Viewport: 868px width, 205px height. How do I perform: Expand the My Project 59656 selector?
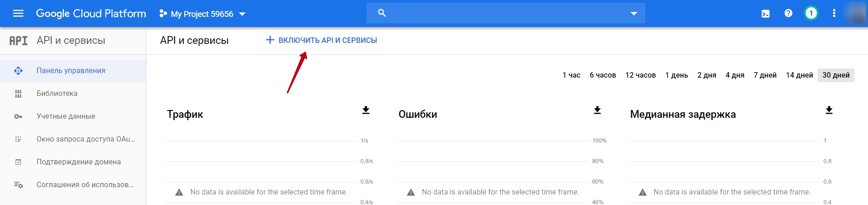click(202, 14)
